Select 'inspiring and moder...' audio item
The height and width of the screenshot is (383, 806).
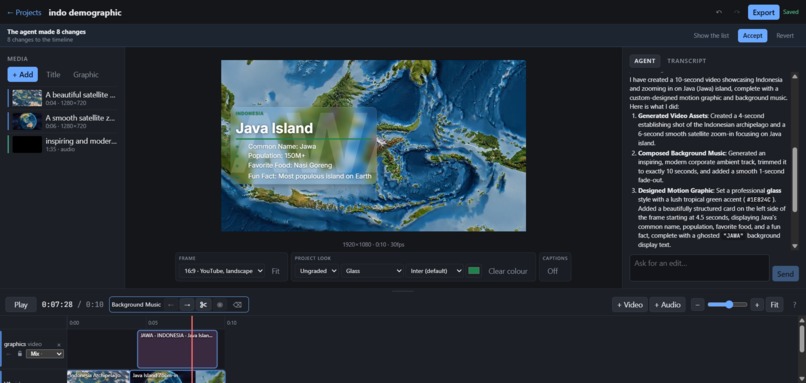click(63, 144)
